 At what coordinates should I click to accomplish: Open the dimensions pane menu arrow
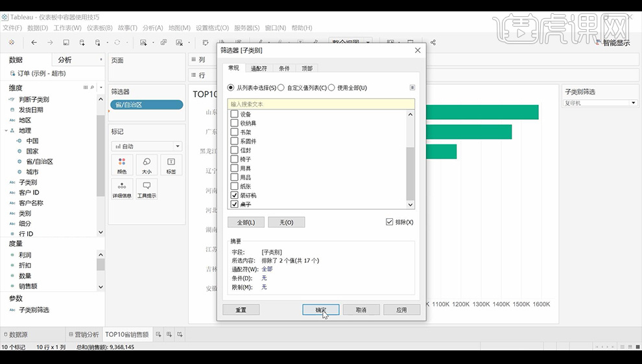101,87
